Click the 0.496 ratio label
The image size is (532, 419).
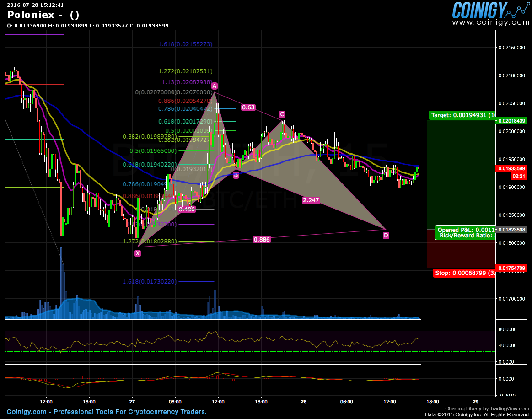click(x=187, y=209)
